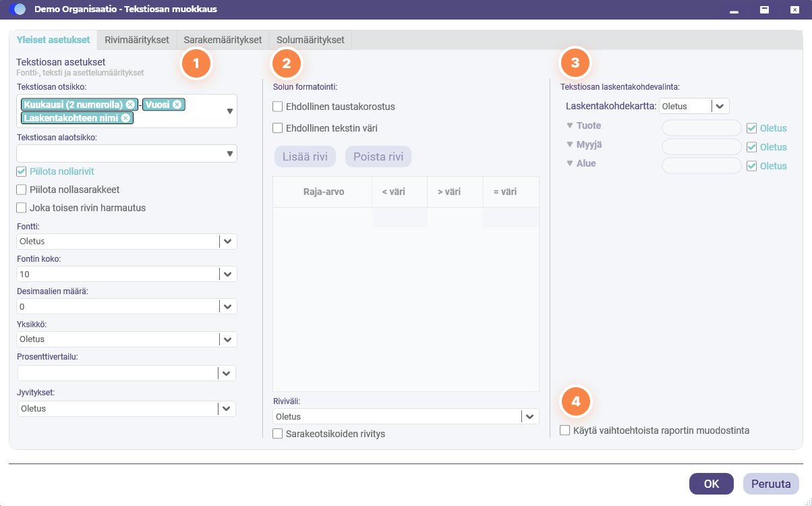812x506 pixels.
Task: Enable Käytä vaihtoehtoista raportin muodostinta
Action: (x=565, y=430)
